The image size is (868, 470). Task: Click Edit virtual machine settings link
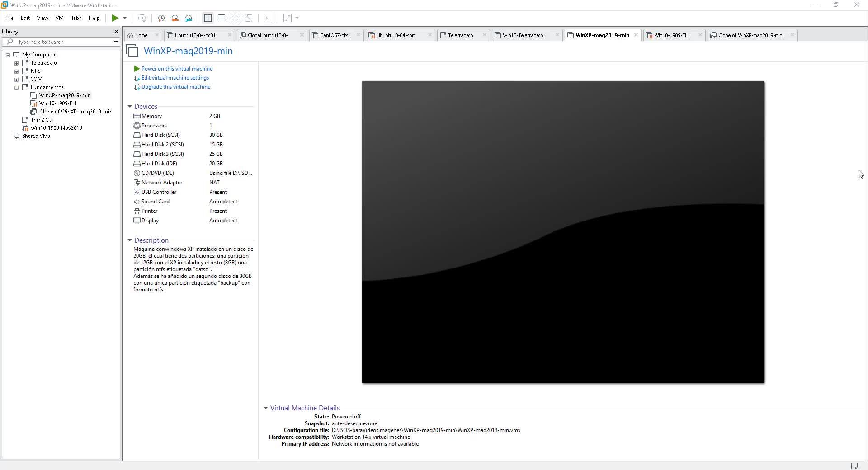[x=175, y=78]
